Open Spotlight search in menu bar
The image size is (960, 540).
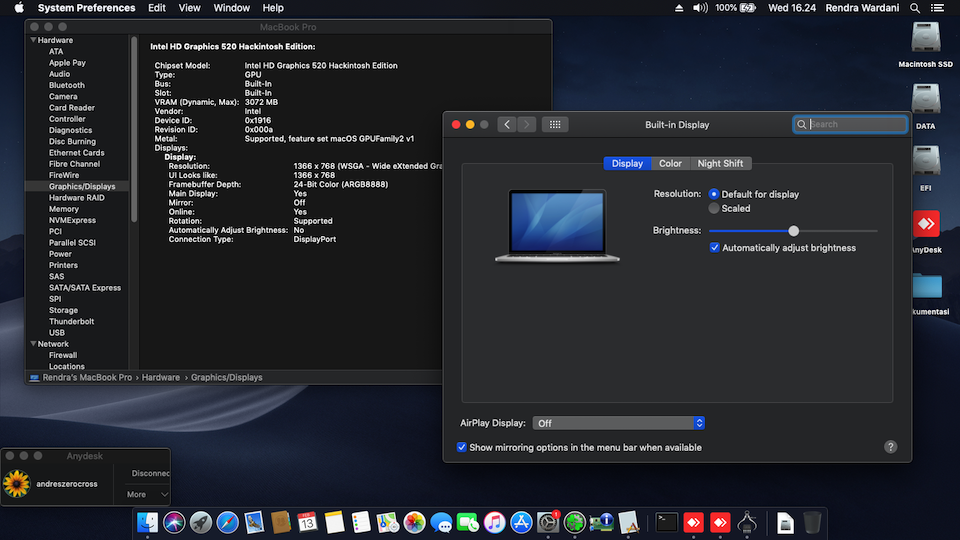pos(915,8)
